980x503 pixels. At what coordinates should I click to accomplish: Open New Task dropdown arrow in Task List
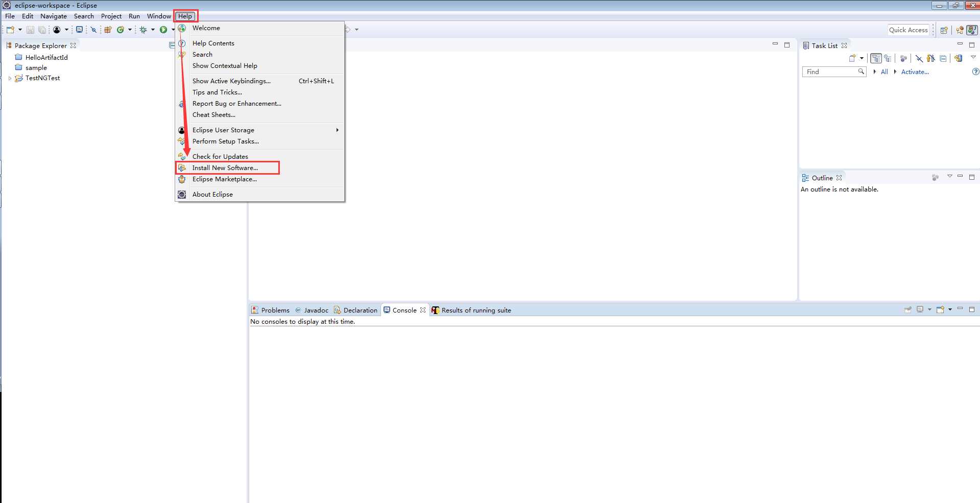click(862, 58)
